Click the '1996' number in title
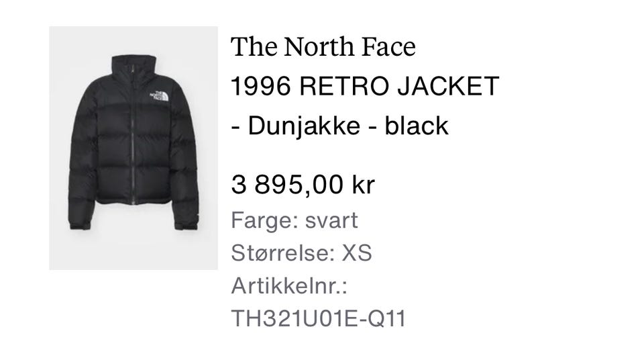 (x=261, y=86)
